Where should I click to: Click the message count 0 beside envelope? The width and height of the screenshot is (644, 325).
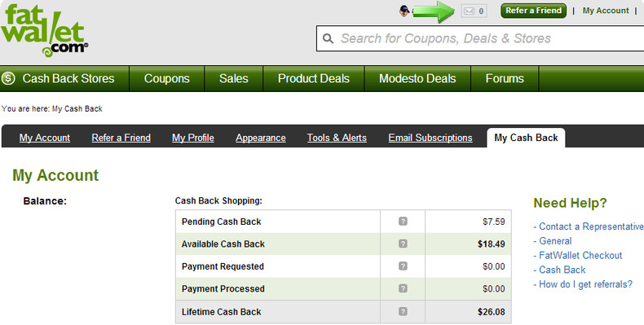tap(481, 11)
